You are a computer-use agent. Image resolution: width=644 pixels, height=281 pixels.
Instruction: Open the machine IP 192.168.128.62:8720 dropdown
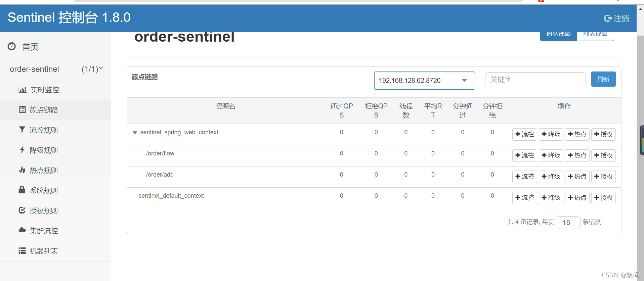click(x=424, y=81)
